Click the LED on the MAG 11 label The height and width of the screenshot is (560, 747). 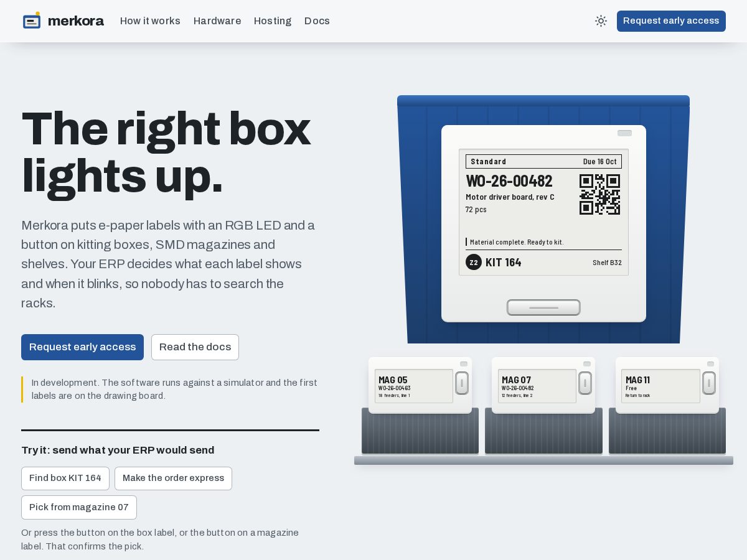710,364
